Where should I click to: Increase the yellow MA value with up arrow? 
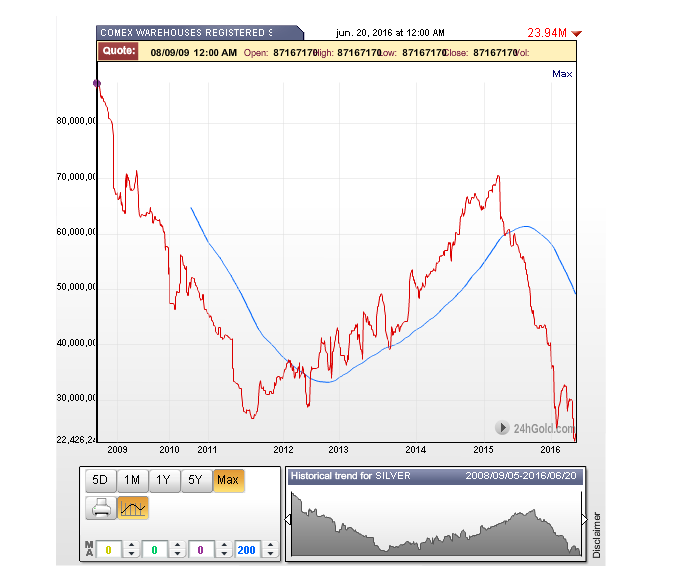click(131, 545)
